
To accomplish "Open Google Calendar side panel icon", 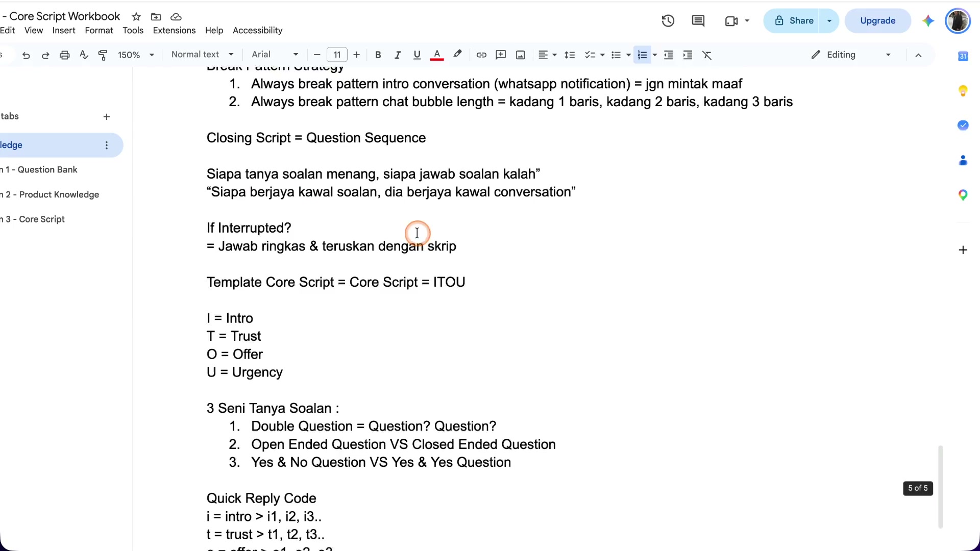I will (x=963, y=56).
